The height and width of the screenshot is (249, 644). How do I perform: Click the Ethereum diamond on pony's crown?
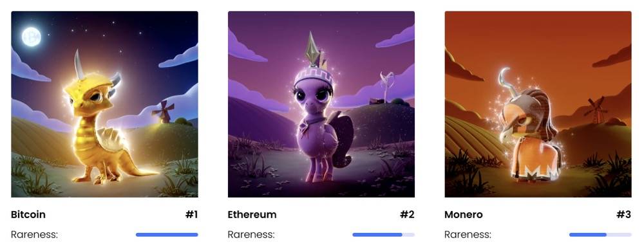click(312, 50)
